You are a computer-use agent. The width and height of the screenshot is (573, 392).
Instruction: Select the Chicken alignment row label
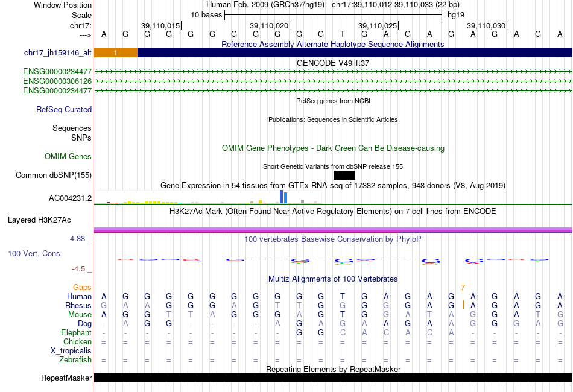pyautogui.click(x=77, y=342)
